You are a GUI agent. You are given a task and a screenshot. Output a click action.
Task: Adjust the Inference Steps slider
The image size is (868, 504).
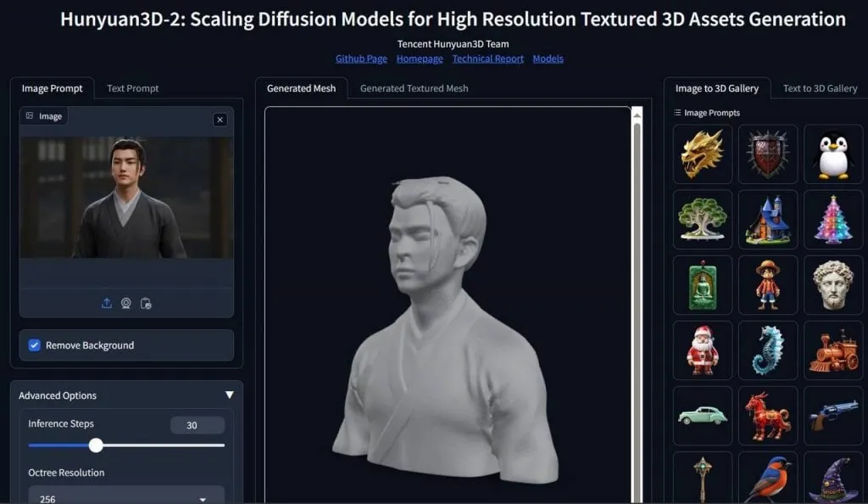pyautogui.click(x=95, y=445)
